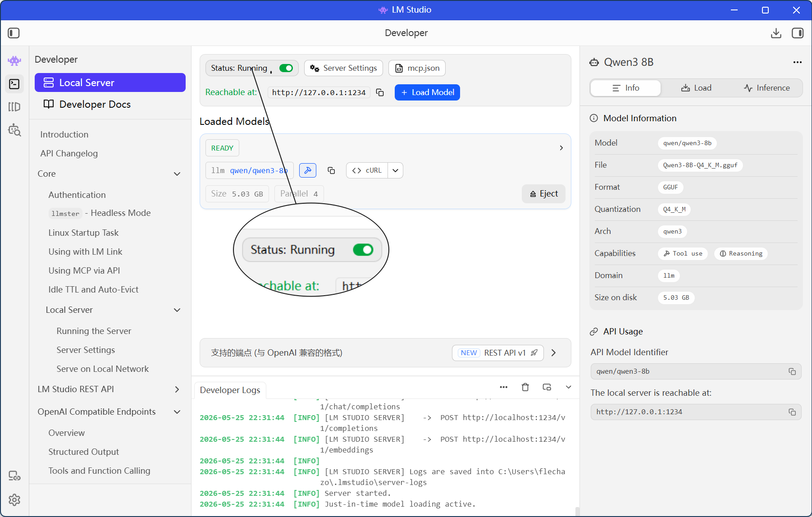812x517 pixels.
Task: Click the local server address field in API Usage
Action: click(696, 412)
